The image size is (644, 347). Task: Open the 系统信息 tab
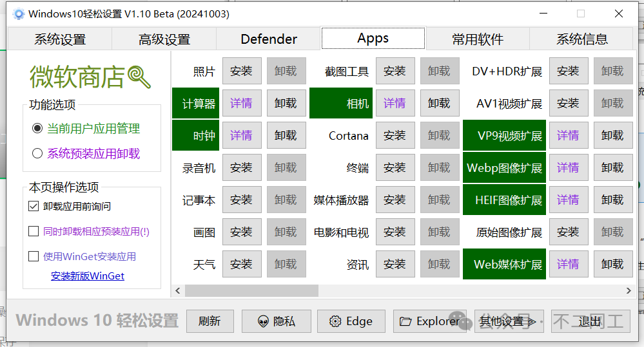[581, 39]
